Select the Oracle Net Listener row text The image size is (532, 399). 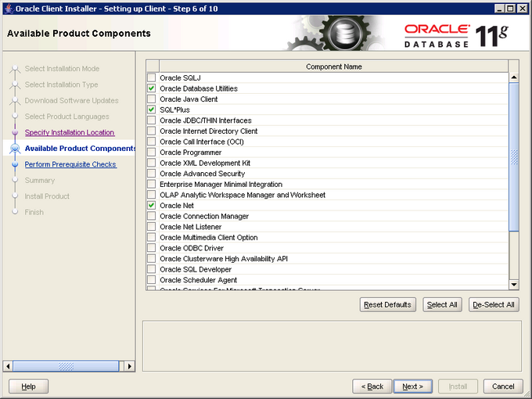(191, 227)
